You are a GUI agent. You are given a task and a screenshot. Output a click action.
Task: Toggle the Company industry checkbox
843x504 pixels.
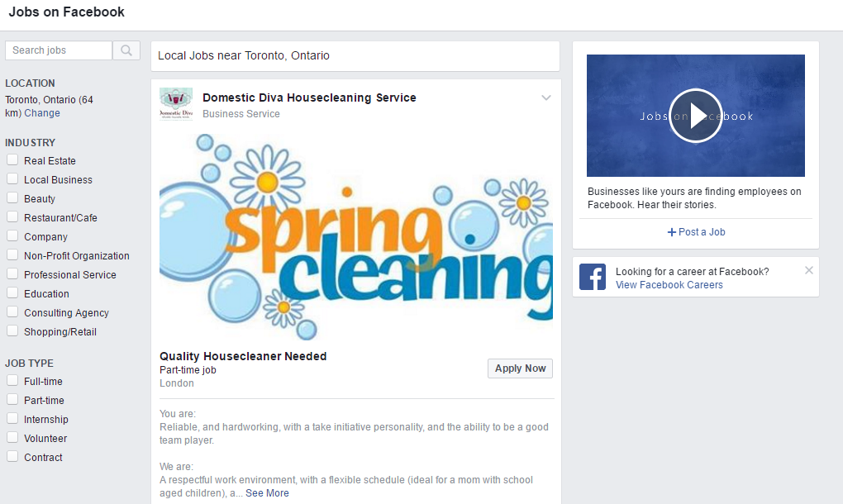12,235
